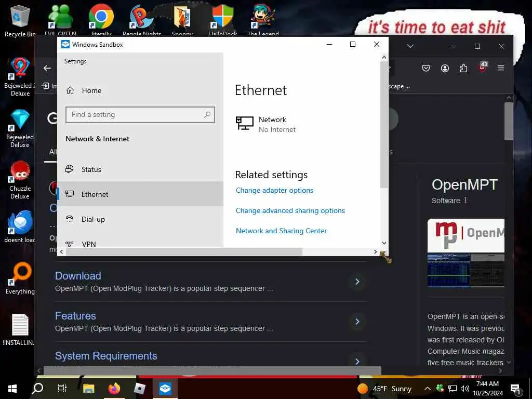532x399 pixels.
Task: Open network tray icon
Action: 453,389
